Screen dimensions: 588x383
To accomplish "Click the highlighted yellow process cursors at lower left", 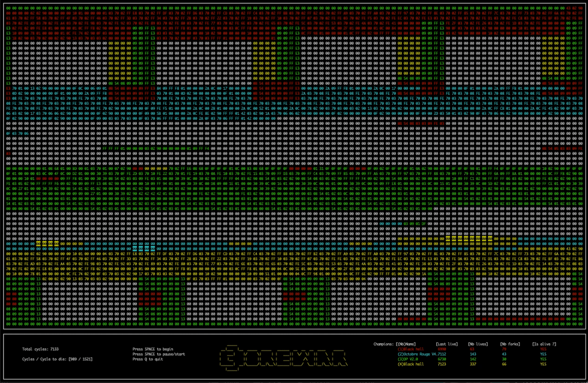I will tap(47, 244).
